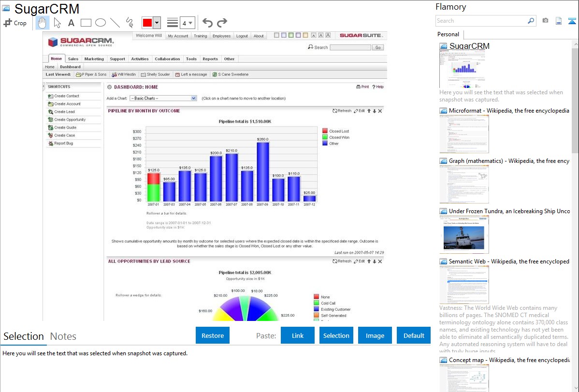Viewport: 579px width, 392px height.
Task: Open the line width dropdown
Action: tap(188, 23)
